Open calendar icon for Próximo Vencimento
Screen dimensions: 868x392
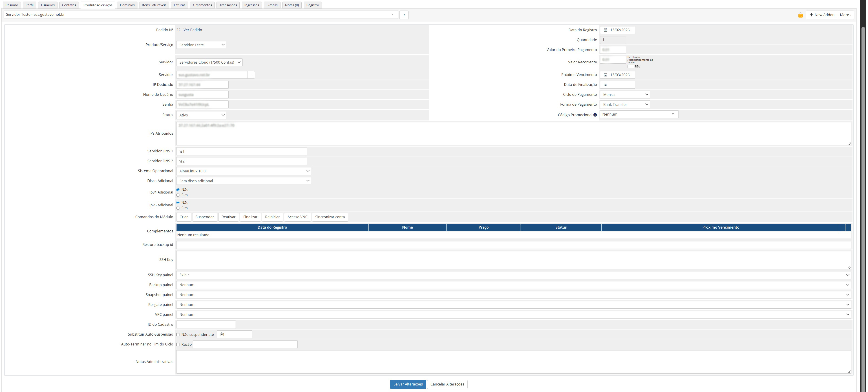605,75
